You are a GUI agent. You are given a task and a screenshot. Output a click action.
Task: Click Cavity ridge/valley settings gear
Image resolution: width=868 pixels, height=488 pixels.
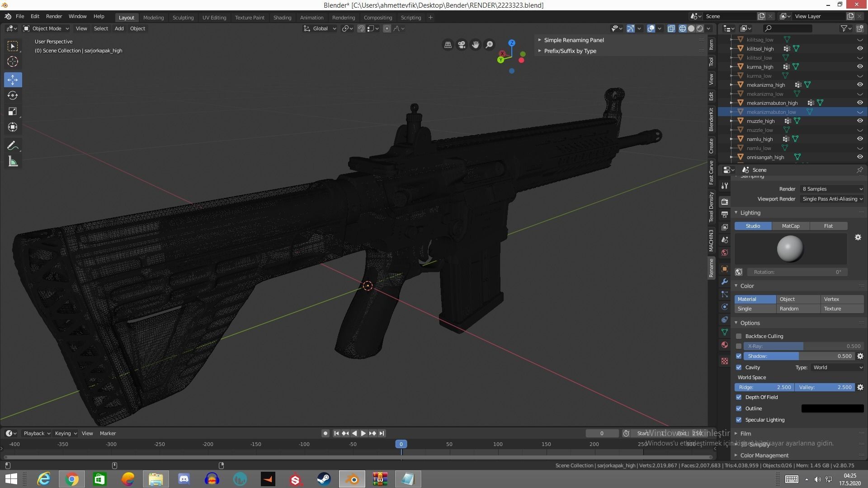click(860, 387)
